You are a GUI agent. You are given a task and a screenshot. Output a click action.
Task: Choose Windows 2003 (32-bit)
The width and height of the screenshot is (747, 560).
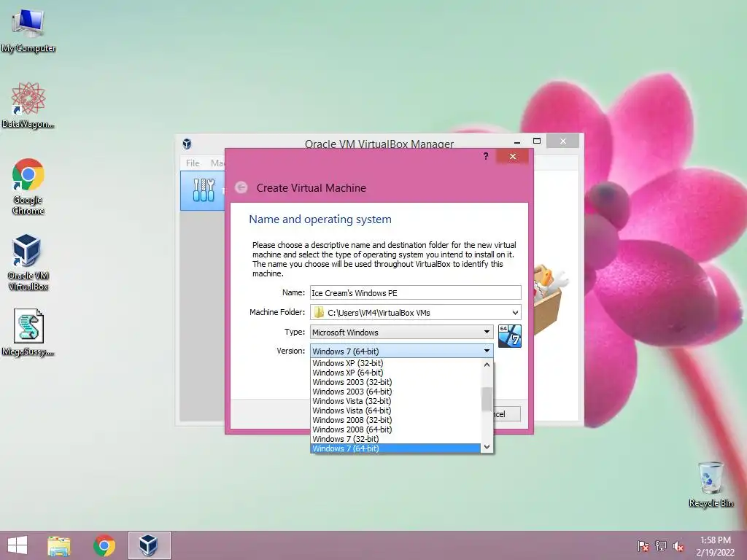click(x=395, y=382)
